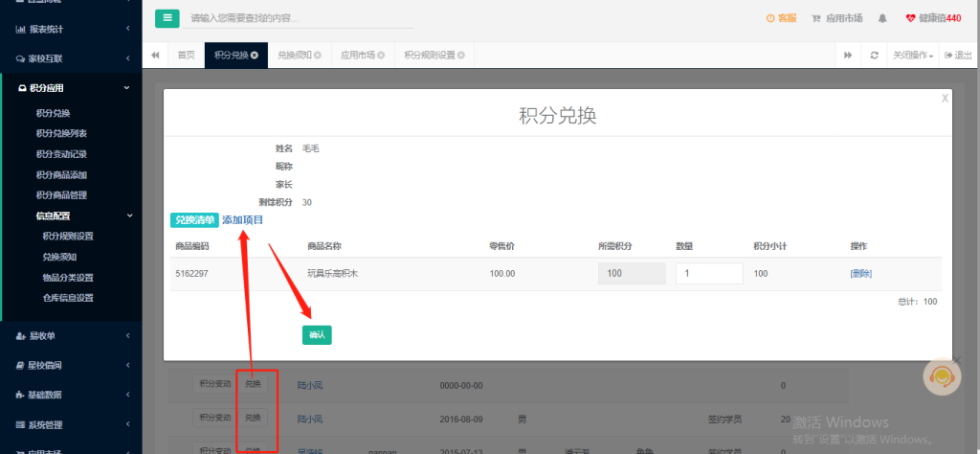The width and height of the screenshot is (980, 454).
Task: Open 仓库信息设置 in the sidebar
Action: pyautogui.click(x=68, y=298)
